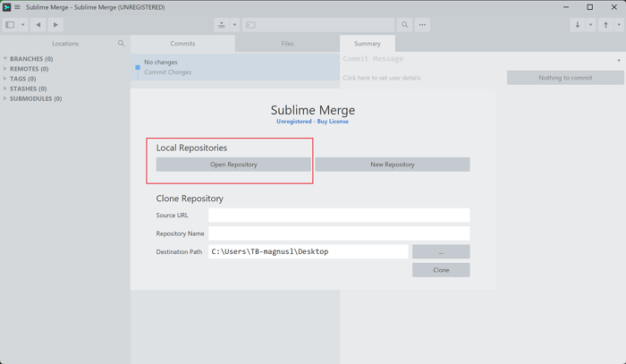This screenshot has width=626, height=364.
Task: Open the push options dropdown arrow
Action: click(619, 25)
